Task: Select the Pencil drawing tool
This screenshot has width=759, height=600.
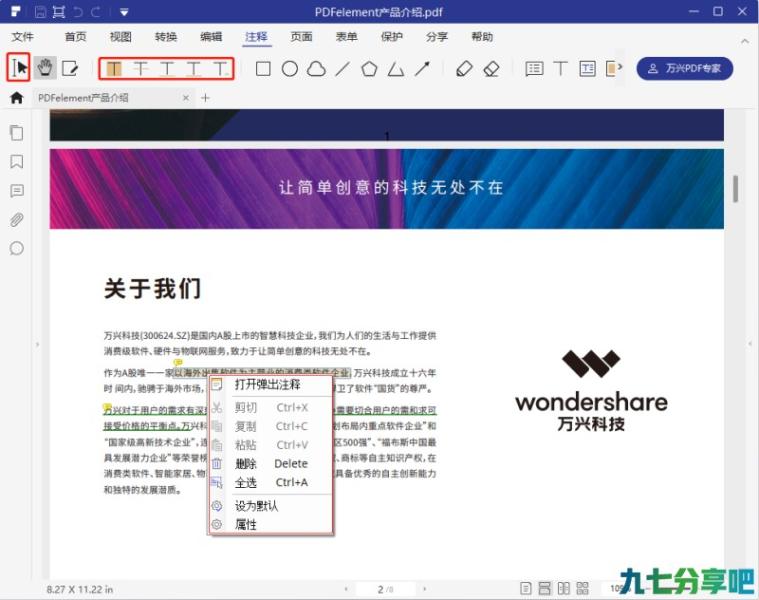Action: (x=464, y=69)
